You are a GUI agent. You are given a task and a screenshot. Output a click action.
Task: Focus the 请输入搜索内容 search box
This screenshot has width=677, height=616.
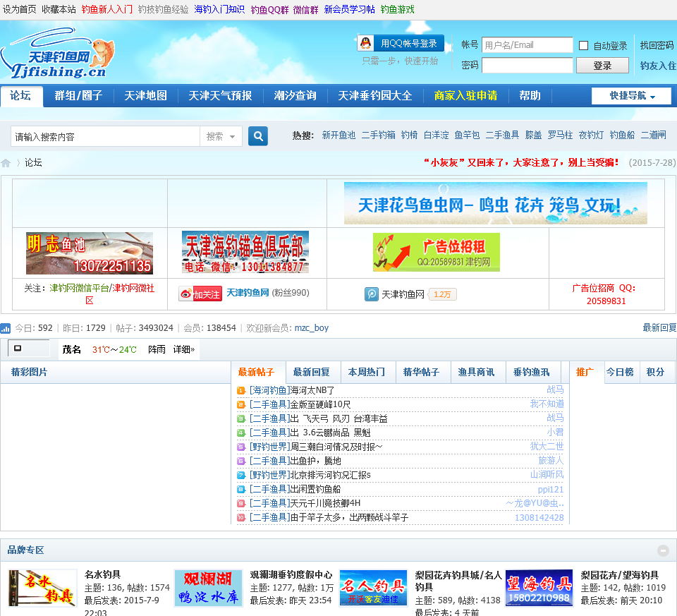(105, 136)
